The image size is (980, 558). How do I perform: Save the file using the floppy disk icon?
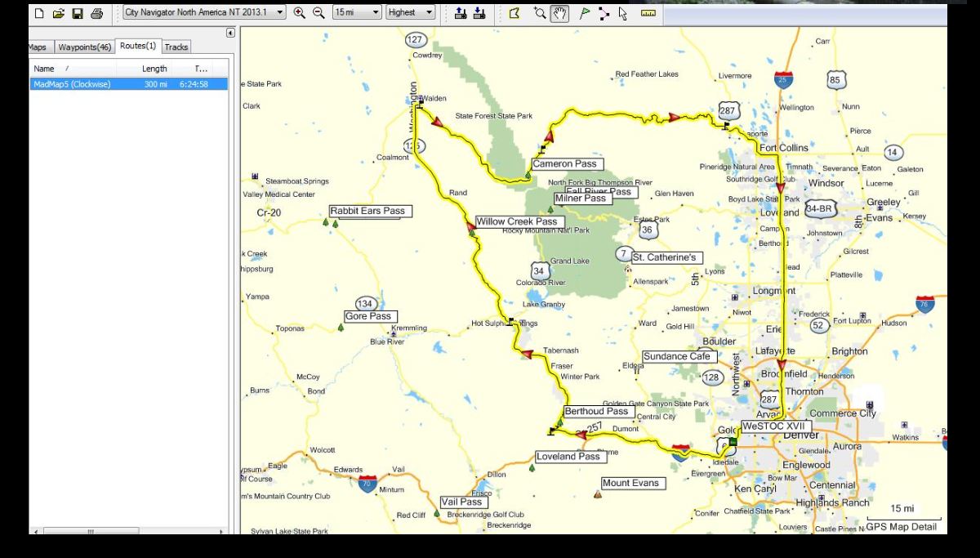(x=78, y=13)
